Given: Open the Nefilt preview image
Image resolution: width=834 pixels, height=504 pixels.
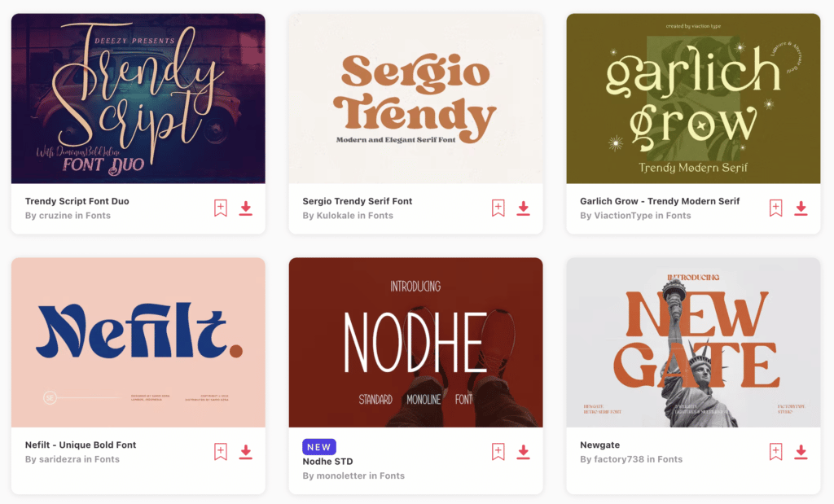Looking at the screenshot, I should (x=138, y=343).
